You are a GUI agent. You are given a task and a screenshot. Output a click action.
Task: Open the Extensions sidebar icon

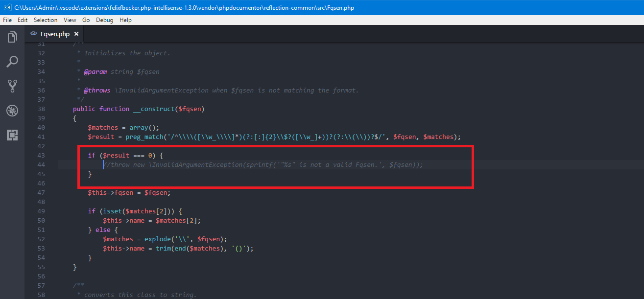pyautogui.click(x=12, y=135)
